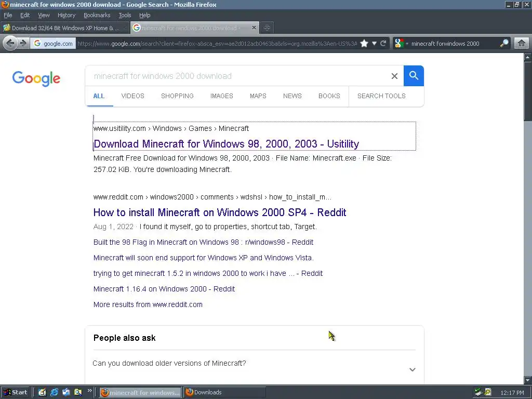This screenshot has height=399, width=532.
Task: Click in the Google search query field
Action: click(x=237, y=76)
